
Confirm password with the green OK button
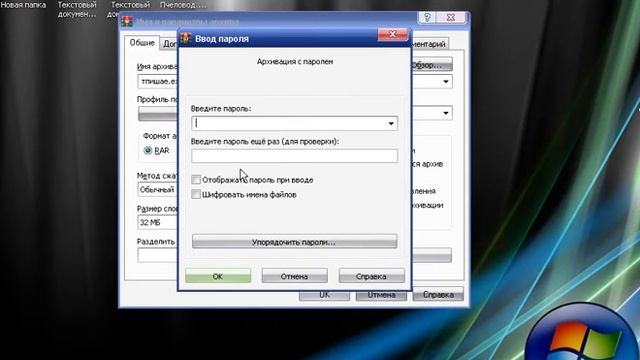tap(218, 276)
